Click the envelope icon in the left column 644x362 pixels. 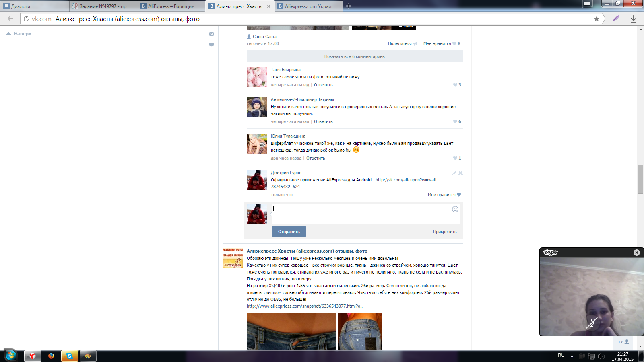211,34
